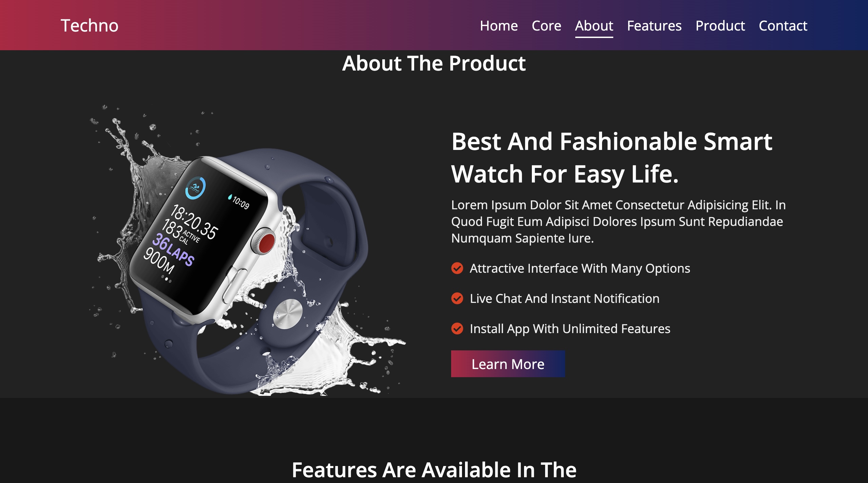Click the Learn More button
The image size is (868, 483).
508,364
